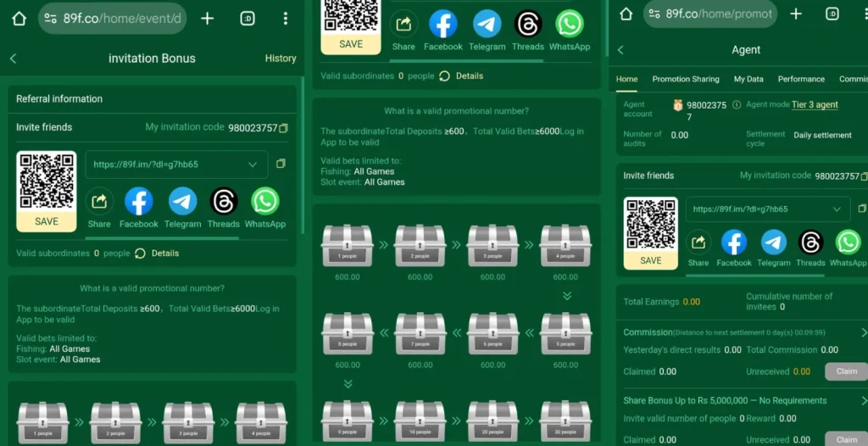This screenshot has height=446, width=868.
Task: Select the Performance tab
Action: [x=801, y=79]
